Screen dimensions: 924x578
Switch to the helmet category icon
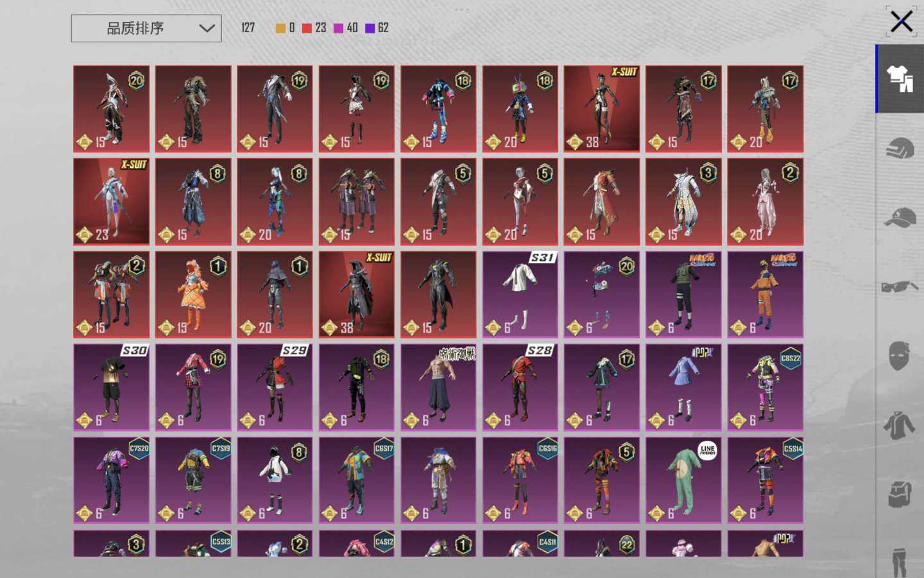tap(900, 150)
